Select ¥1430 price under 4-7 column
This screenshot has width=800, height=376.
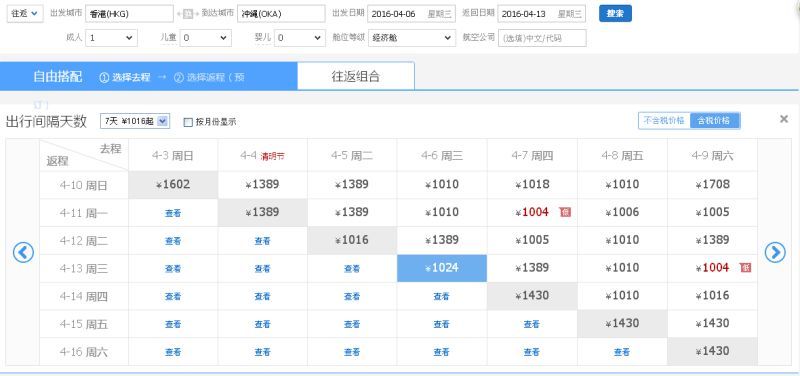532,296
